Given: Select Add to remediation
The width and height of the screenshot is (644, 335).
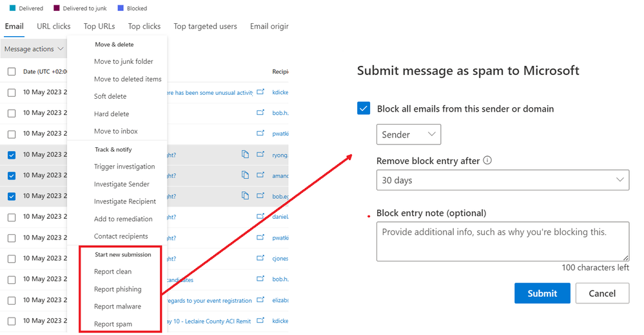Looking at the screenshot, I should coord(123,219).
